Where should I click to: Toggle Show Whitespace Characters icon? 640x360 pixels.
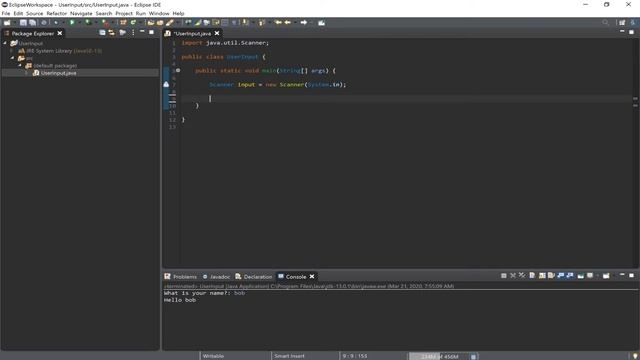coord(234,23)
